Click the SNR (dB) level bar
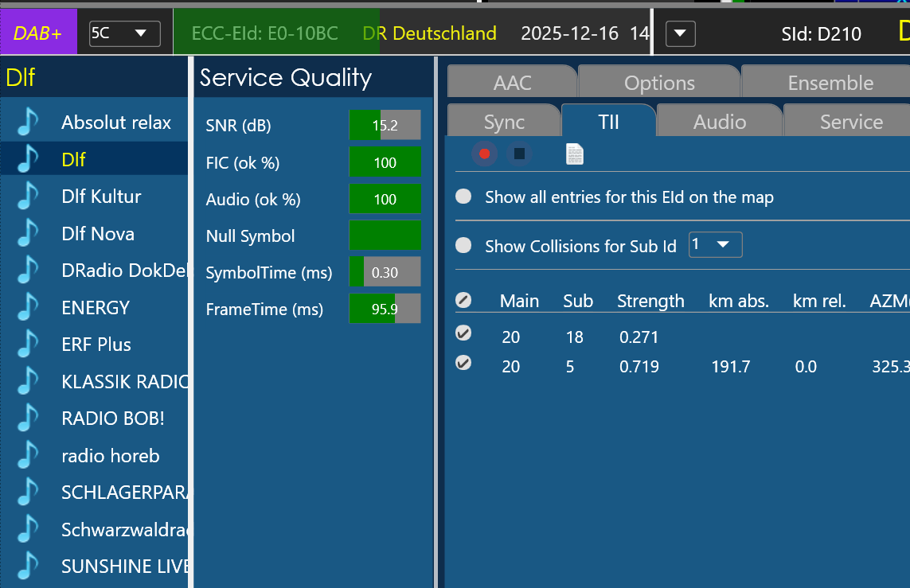This screenshot has width=910, height=588. click(385, 125)
